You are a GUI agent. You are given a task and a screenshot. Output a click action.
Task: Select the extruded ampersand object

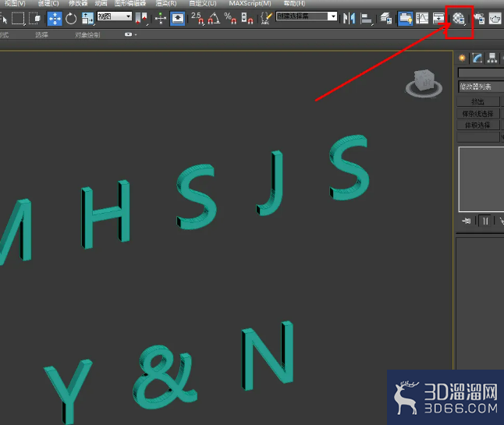[x=165, y=377]
